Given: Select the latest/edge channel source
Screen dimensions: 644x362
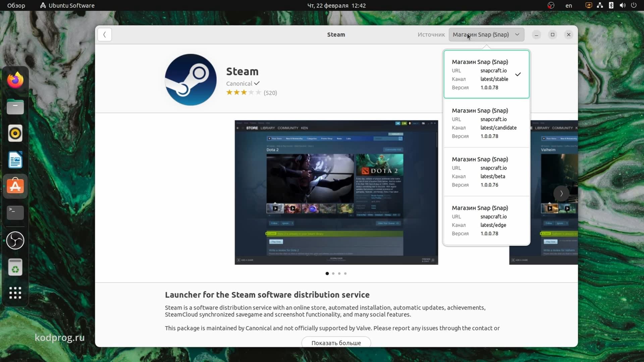Looking at the screenshot, I should click(x=486, y=220).
